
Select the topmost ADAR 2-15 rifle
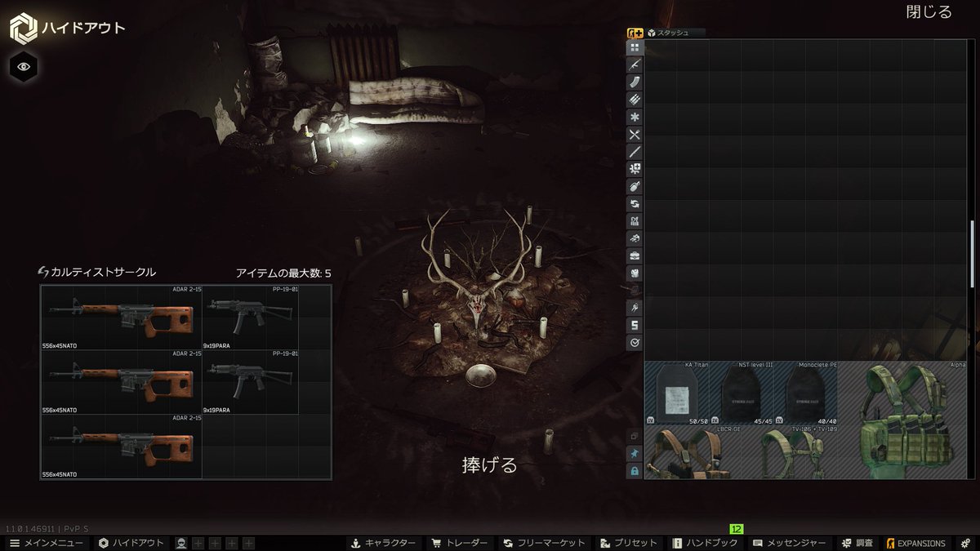[122, 318]
